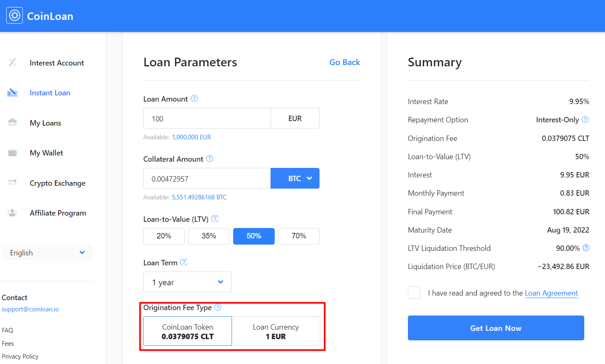
Task: Focus the Loan Amount input field
Action: pos(207,118)
